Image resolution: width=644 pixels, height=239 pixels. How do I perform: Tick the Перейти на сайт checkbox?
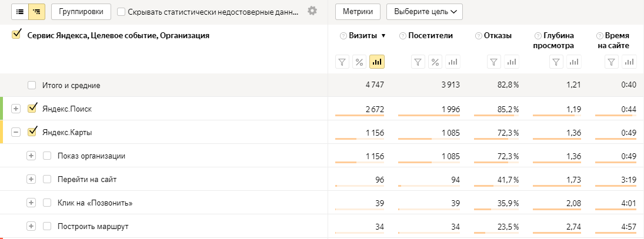[x=47, y=179]
